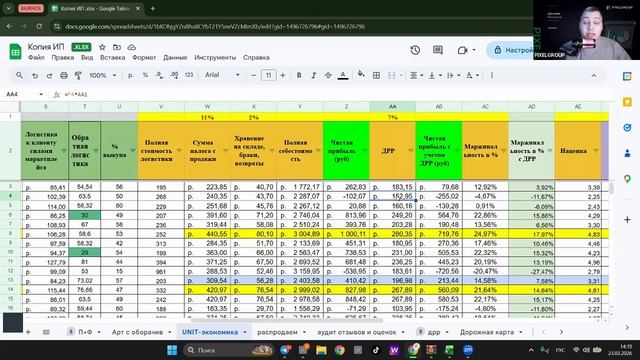The width and height of the screenshot is (640, 360).
Task: Open the Правка menu
Action: 62,58
